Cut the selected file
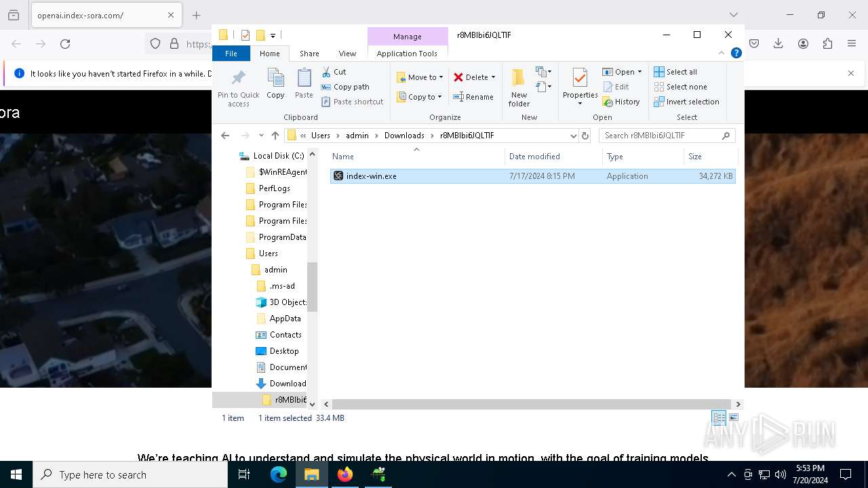Screen dimensions: 868x488 pos(334,72)
